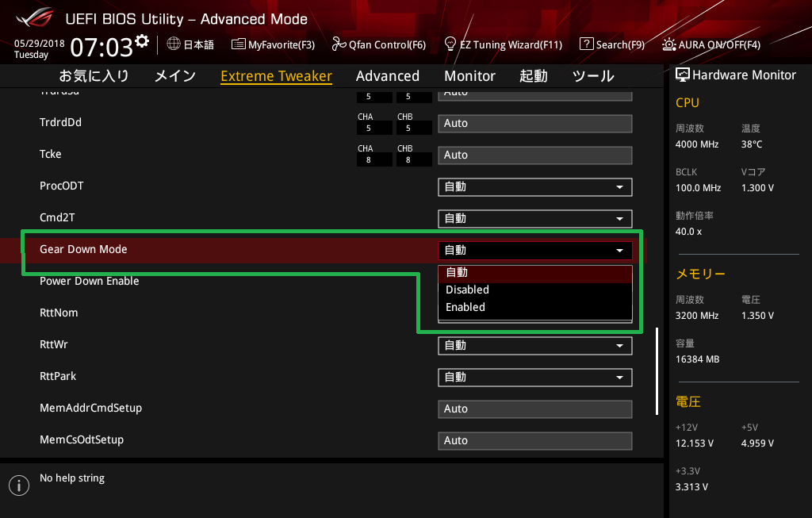This screenshot has height=518, width=812.
Task: Click the 12.153 V reading
Action: point(695,443)
